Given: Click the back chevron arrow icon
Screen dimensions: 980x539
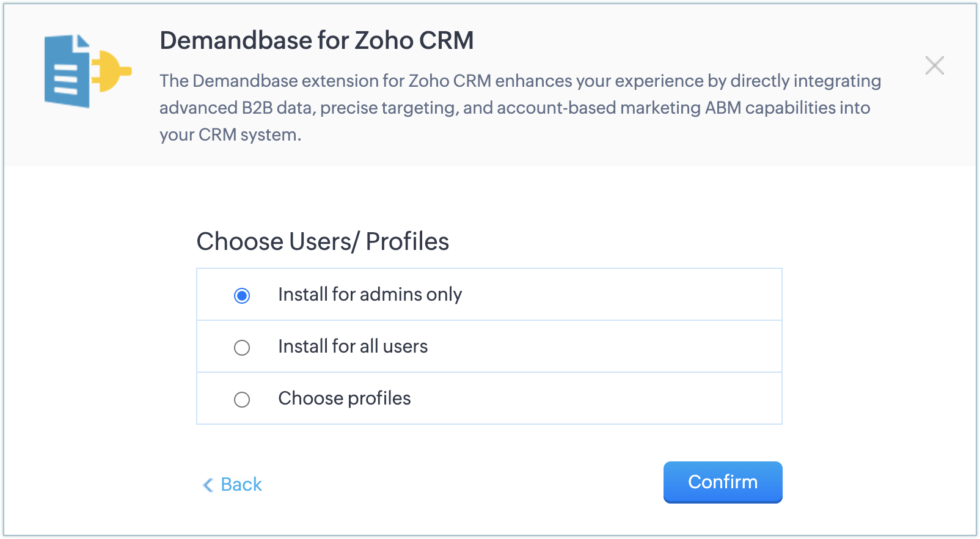Looking at the screenshot, I should point(208,485).
